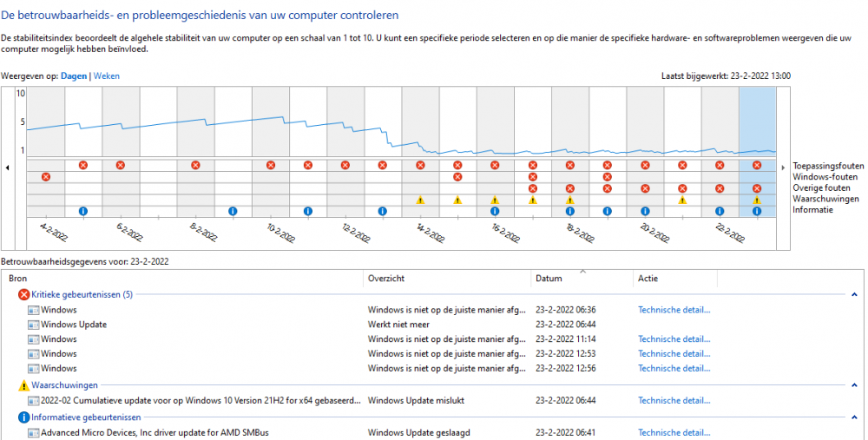Screen dimensions: 868x440
Task: Open Technische details for the AMD SMBus update
Action: [674, 432]
